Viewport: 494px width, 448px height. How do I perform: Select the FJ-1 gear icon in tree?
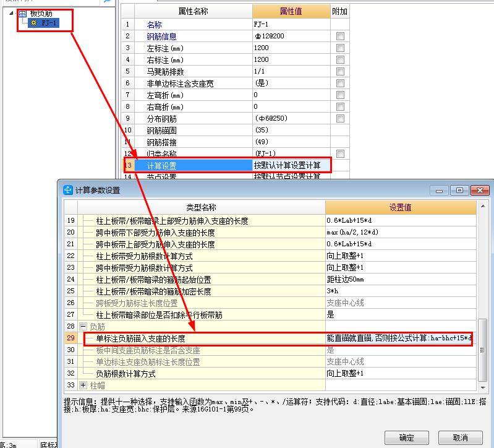pyautogui.click(x=34, y=23)
